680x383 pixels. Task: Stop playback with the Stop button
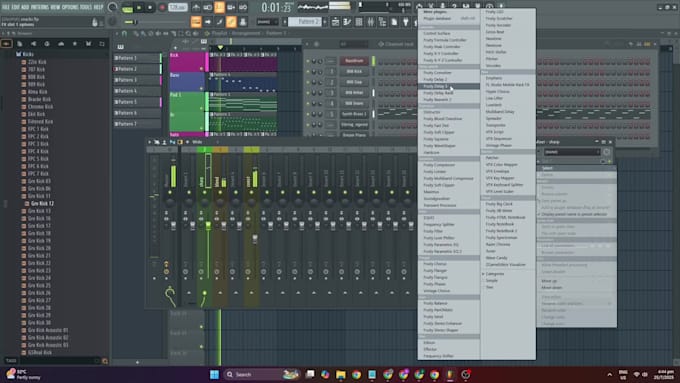tap(150, 7)
